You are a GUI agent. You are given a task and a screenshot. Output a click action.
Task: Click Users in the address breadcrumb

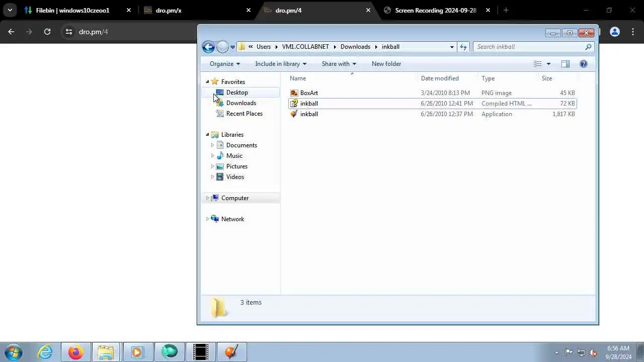pyautogui.click(x=264, y=47)
